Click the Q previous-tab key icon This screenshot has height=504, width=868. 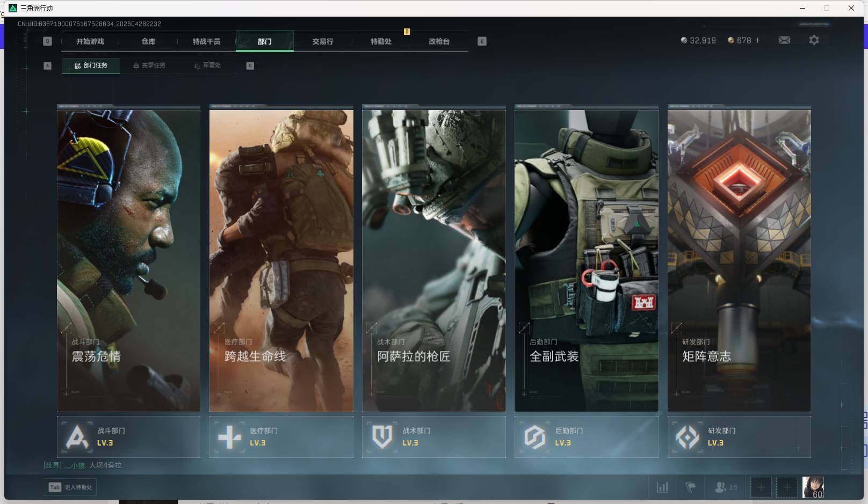[47, 41]
